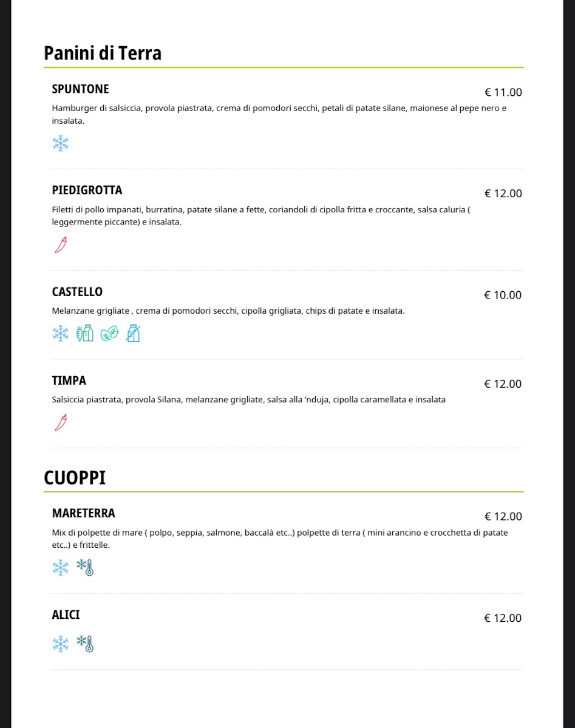Click the spicy chili icon under TIMPA
Image resolution: width=575 pixels, height=728 pixels.
[61, 422]
